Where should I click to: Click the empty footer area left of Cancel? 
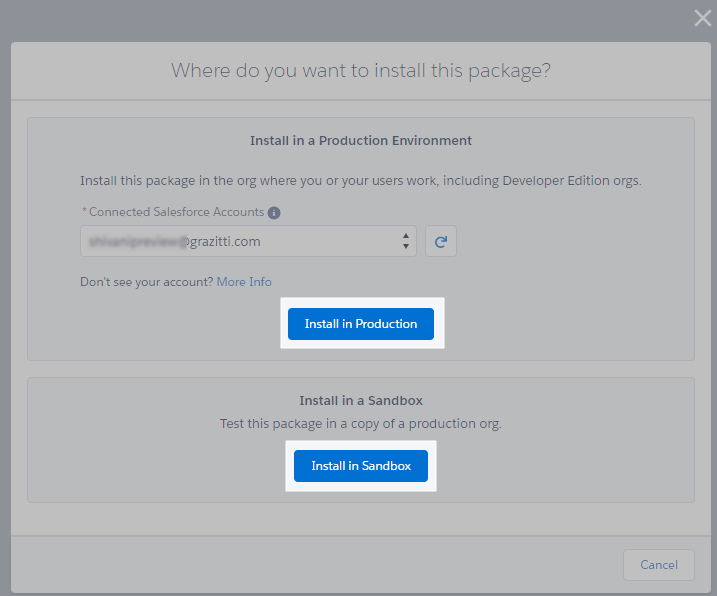300,565
